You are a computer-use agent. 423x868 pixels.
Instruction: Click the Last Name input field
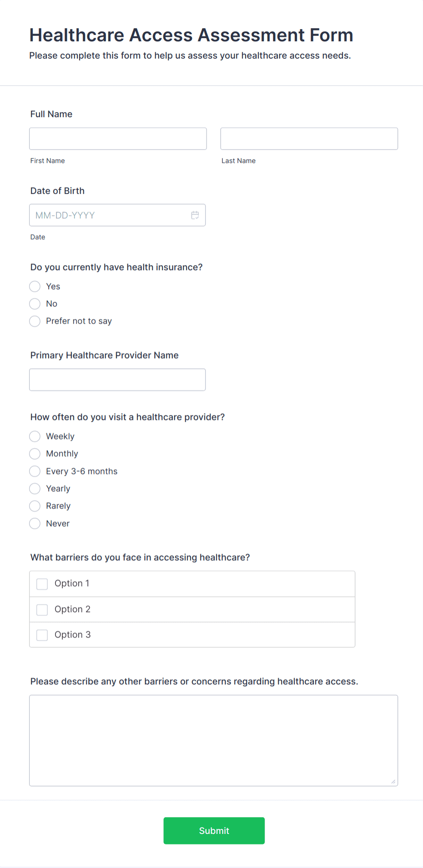(x=309, y=139)
